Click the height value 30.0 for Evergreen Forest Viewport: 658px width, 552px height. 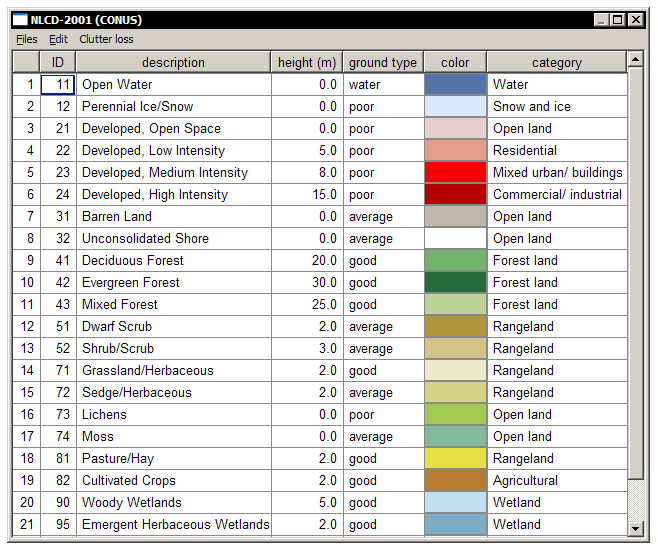click(307, 283)
